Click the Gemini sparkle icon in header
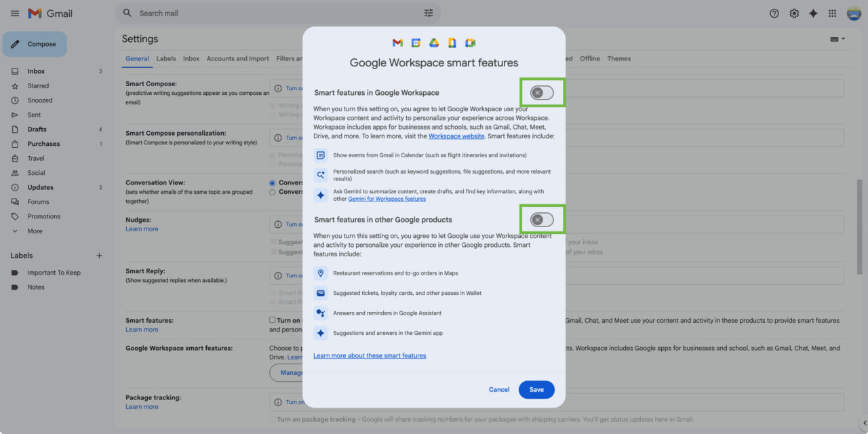Image resolution: width=868 pixels, height=434 pixels. (813, 14)
